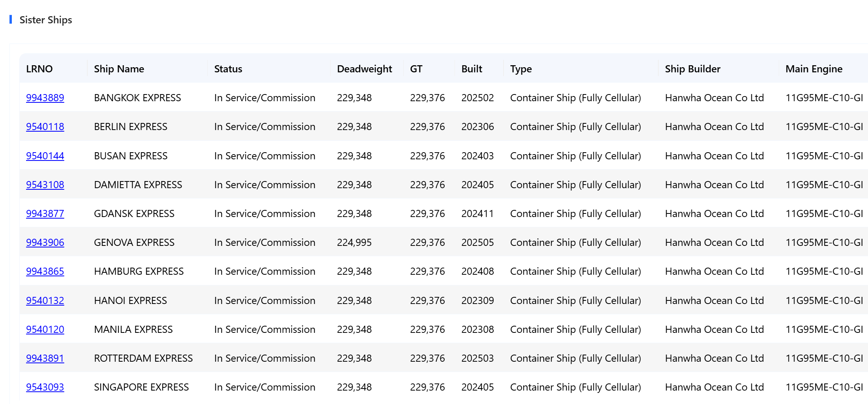Click the Deadweight column header

[x=364, y=69]
